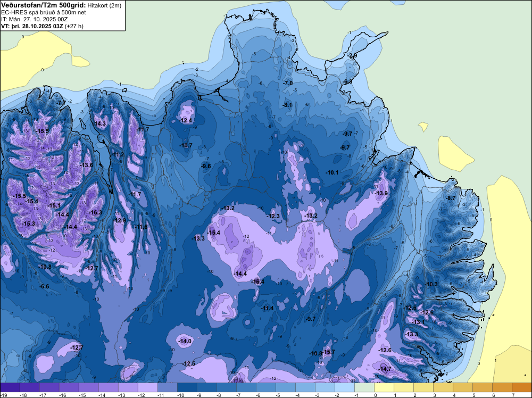Click the -2.9 temperature reading

tap(353, 55)
